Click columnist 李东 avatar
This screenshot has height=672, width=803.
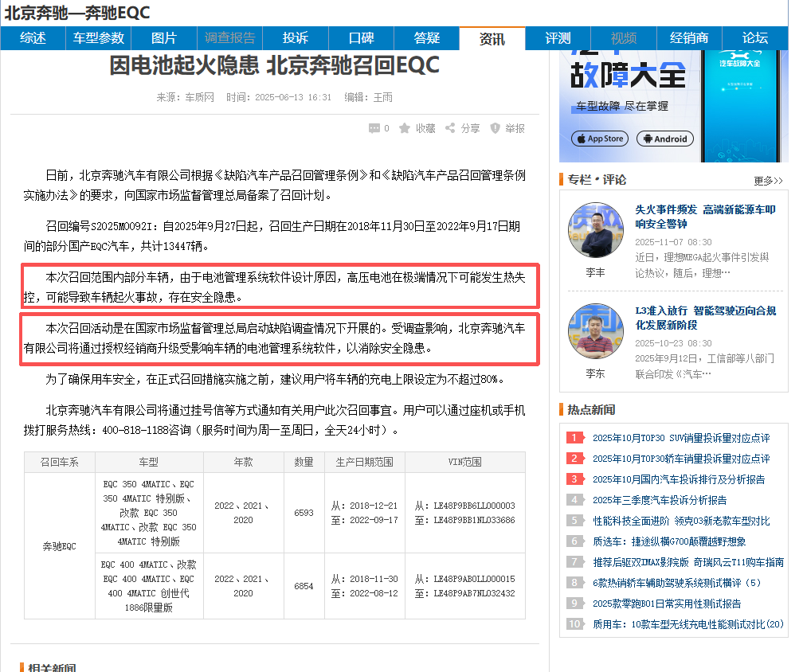[596, 331]
